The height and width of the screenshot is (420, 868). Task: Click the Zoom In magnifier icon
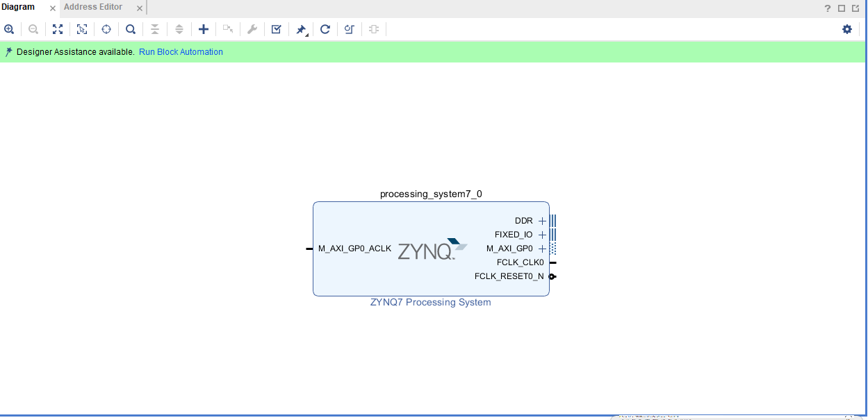tap(9, 29)
